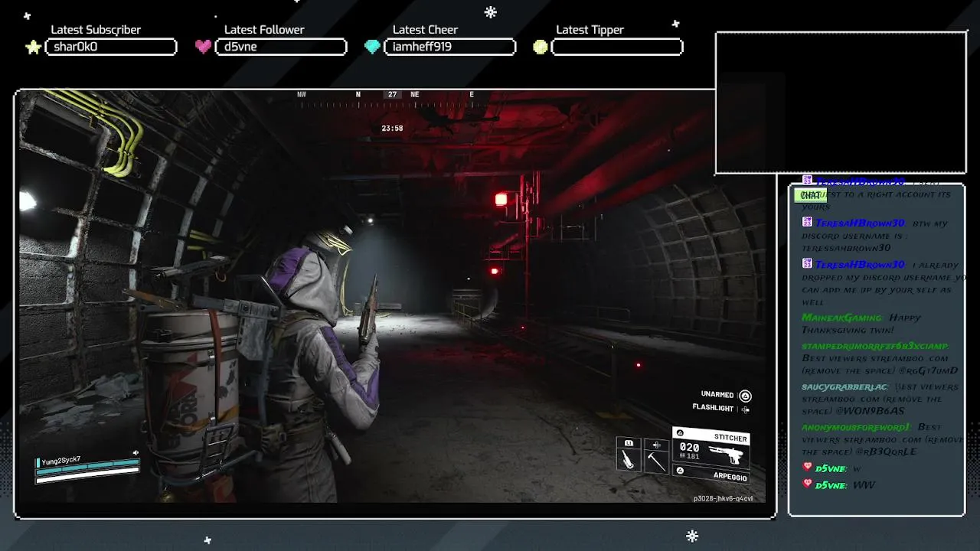Click the heart badge beside d5vne's "w" message

click(807, 467)
